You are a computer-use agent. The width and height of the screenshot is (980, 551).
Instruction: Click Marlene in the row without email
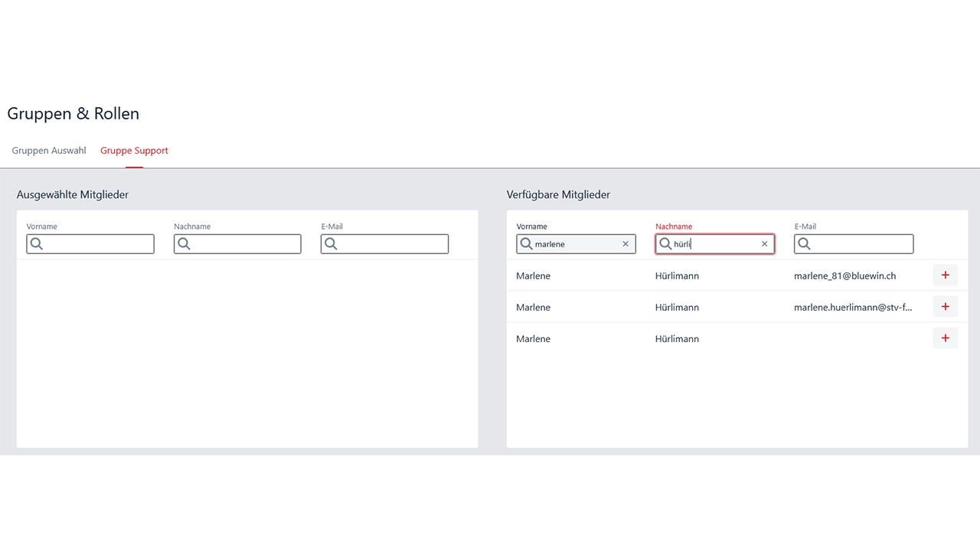[533, 338]
